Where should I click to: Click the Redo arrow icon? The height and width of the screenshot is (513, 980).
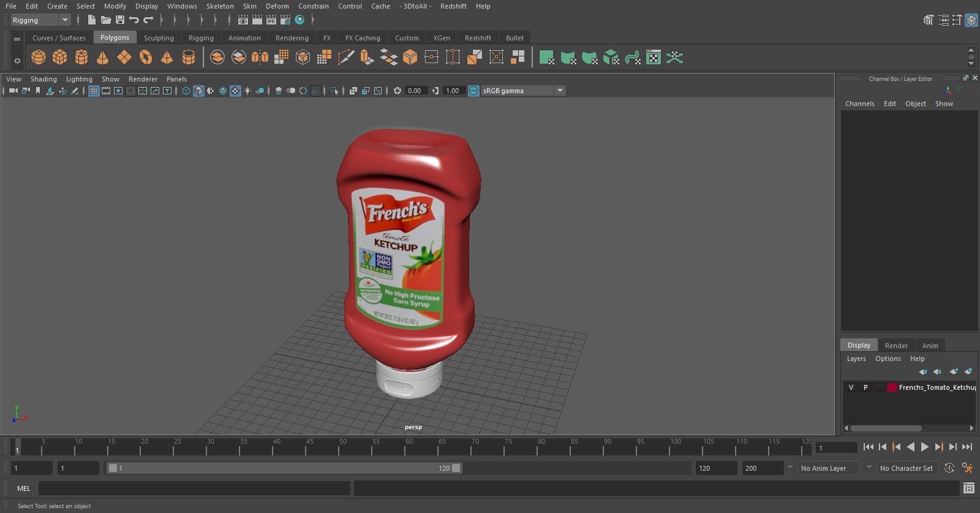pos(148,20)
